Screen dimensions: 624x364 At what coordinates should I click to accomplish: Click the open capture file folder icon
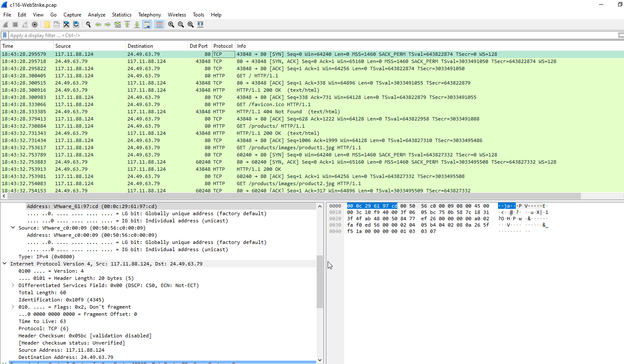pos(47,25)
